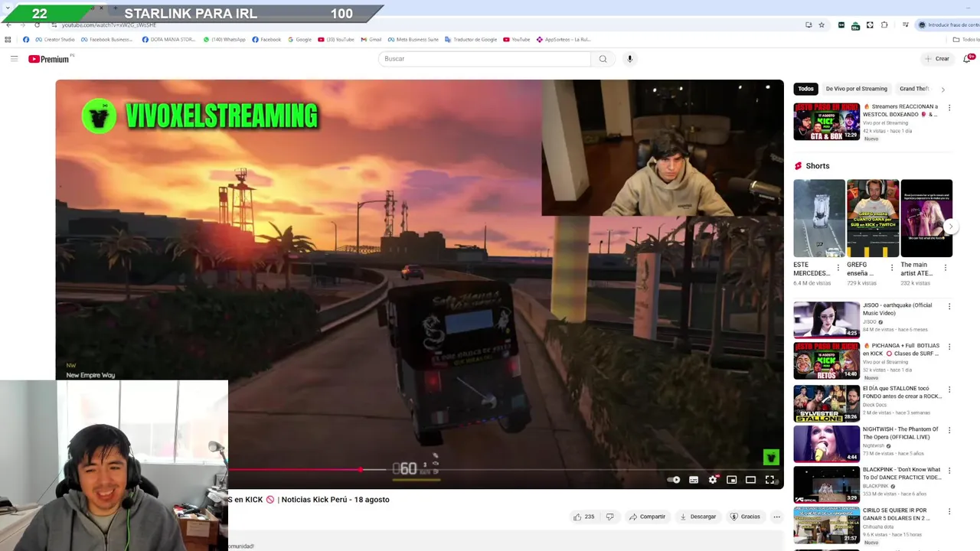The height and width of the screenshot is (551, 980).
Task: Open more actions ellipsis below video
Action: pos(776,517)
